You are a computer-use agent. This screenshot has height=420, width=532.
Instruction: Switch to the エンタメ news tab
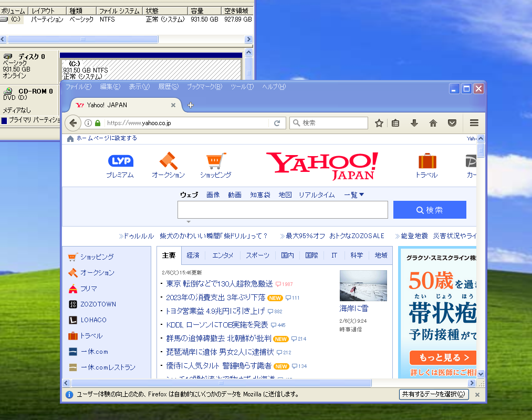(x=223, y=255)
